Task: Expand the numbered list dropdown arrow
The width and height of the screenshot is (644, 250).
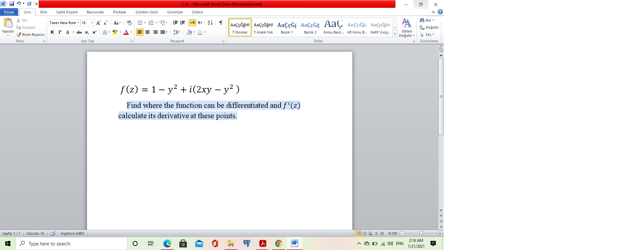Action: (x=156, y=23)
